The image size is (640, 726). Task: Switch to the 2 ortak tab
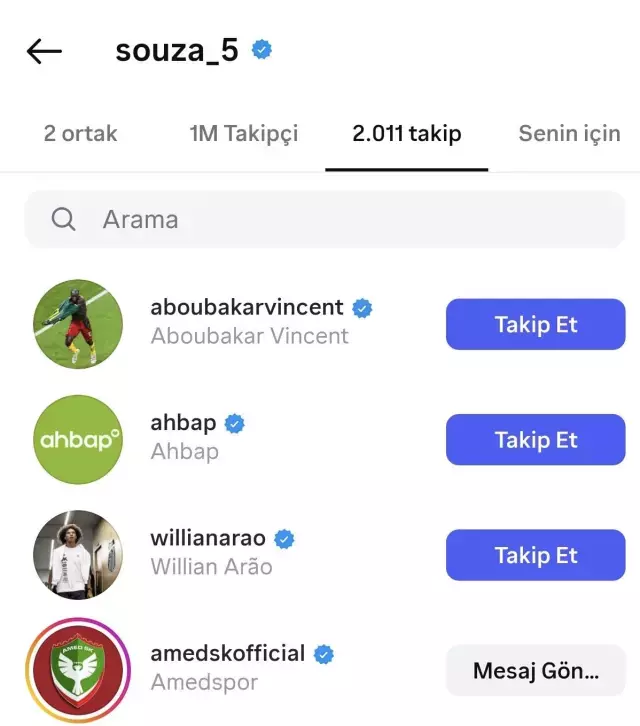[x=81, y=133]
